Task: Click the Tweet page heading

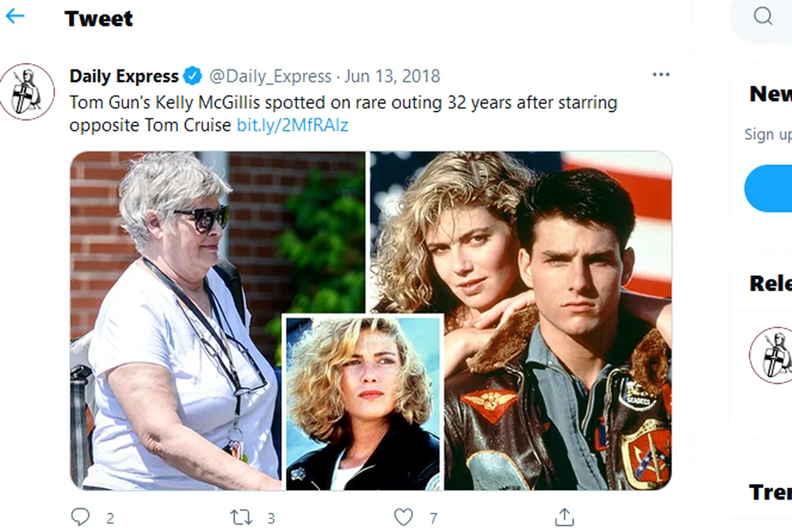Action: 99,19
